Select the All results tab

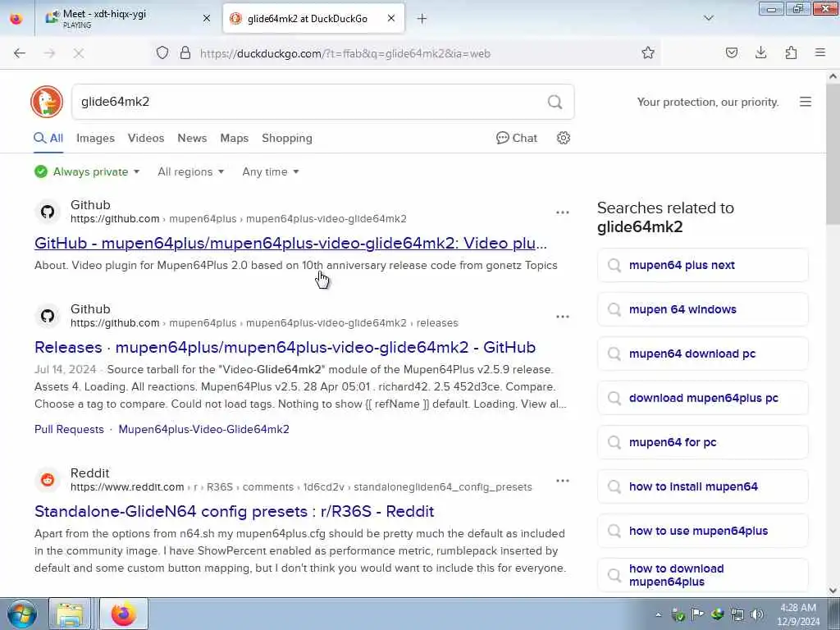(48, 138)
